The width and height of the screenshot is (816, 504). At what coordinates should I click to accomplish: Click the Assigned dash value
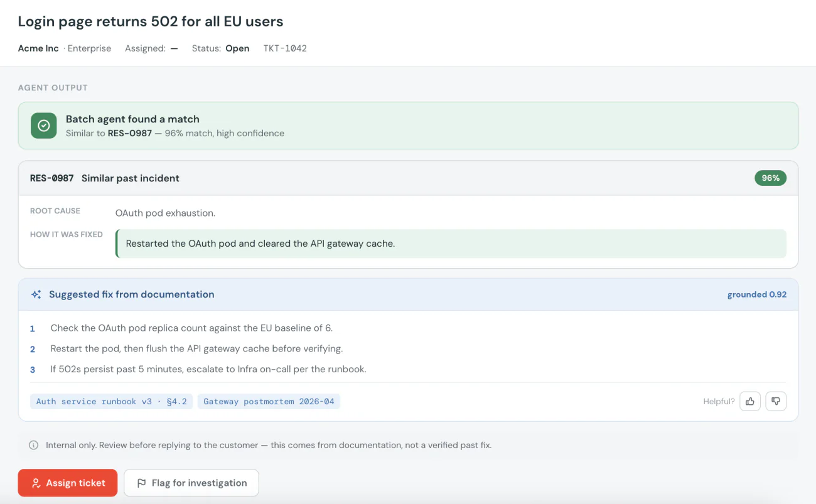tap(174, 48)
